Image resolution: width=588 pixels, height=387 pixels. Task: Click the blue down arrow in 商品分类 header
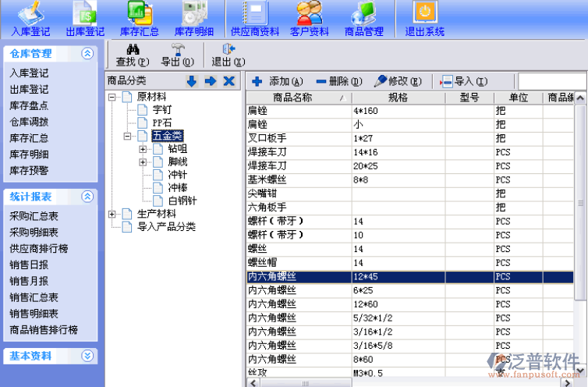tap(191, 81)
